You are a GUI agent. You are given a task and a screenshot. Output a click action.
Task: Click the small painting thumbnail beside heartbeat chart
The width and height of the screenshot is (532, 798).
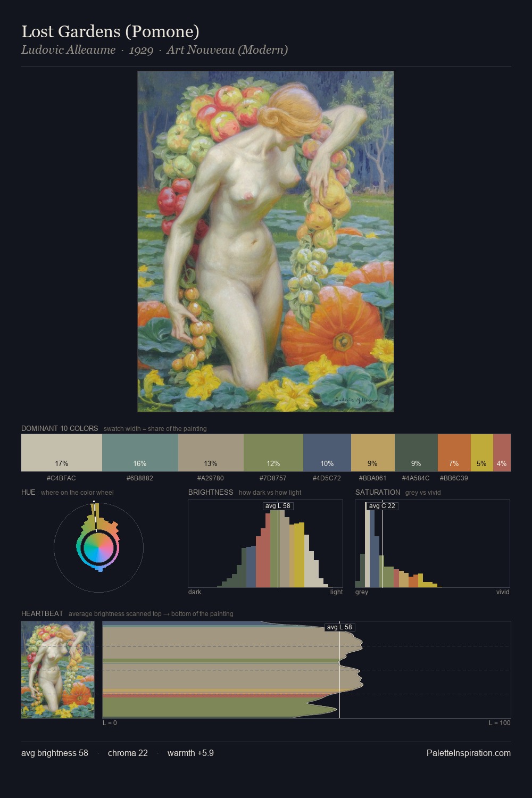point(57,670)
